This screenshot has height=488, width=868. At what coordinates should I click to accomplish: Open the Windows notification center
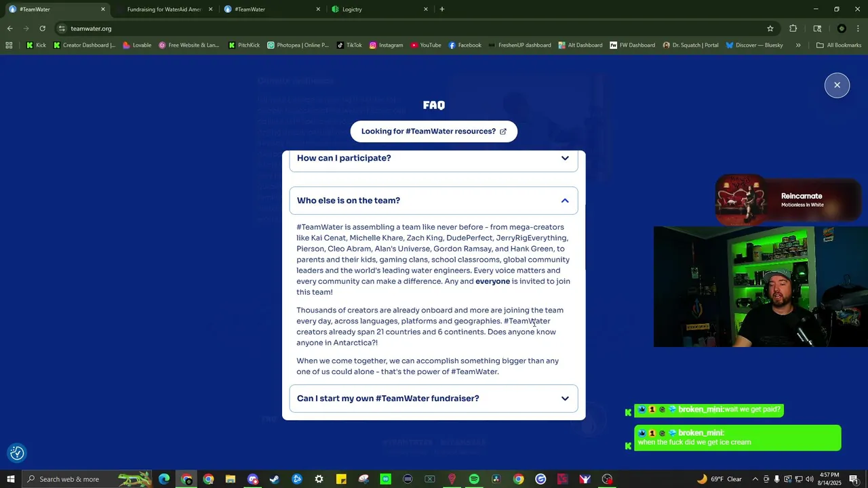[x=853, y=479]
